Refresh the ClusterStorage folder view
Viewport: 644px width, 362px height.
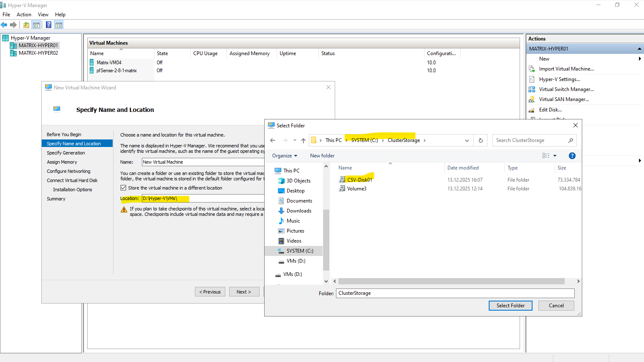(481, 140)
